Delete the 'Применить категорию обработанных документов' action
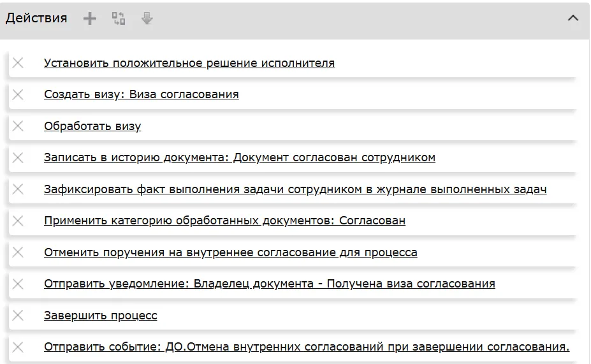Viewport: 591px width, 364px height. (x=18, y=221)
